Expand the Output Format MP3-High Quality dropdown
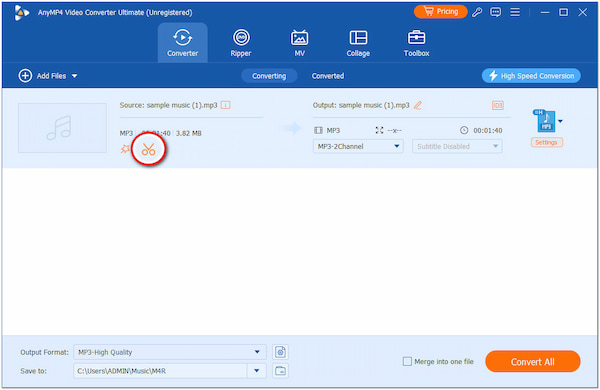 pyautogui.click(x=170, y=352)
